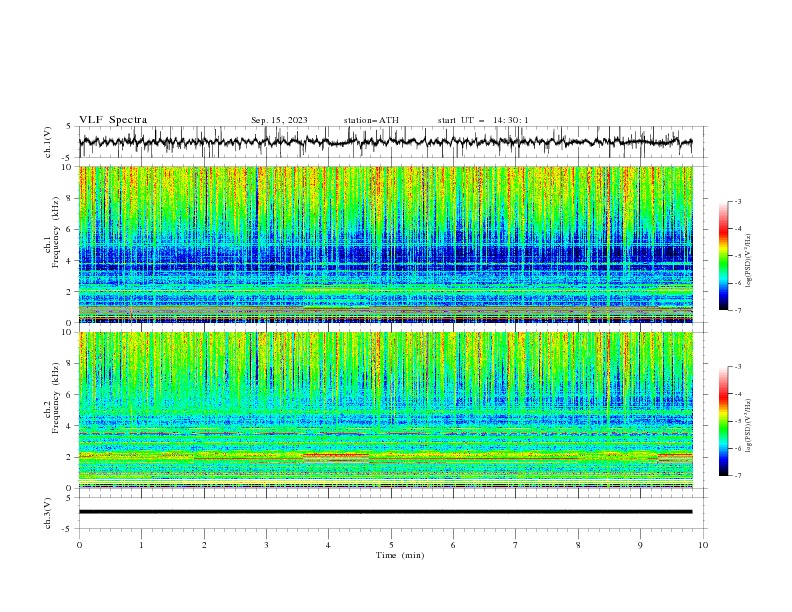Click inside the ch.2 spectrogram panel
This screenshot has height=612, width=792.
(386, 410)
